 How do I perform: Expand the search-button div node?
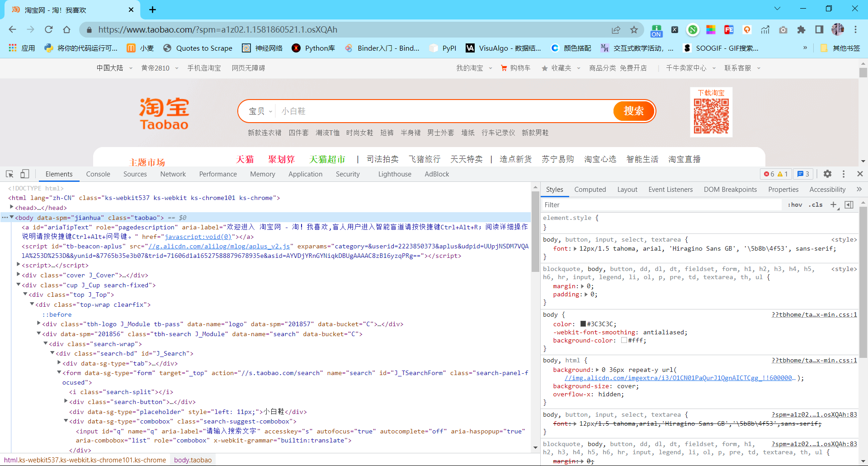(66, 401)
